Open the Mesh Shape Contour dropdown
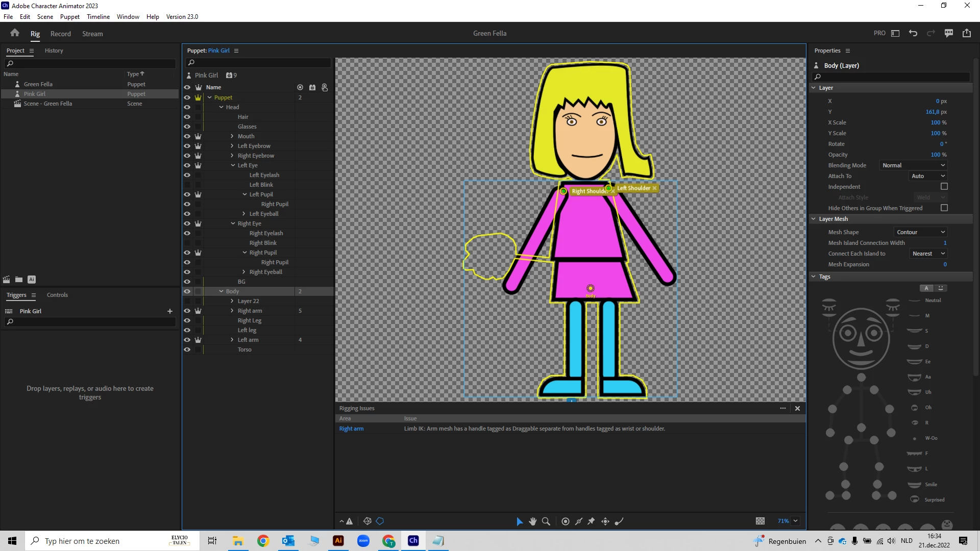This screenshot has height=551, width=980. pyautogui.click(x=921, y=232)
